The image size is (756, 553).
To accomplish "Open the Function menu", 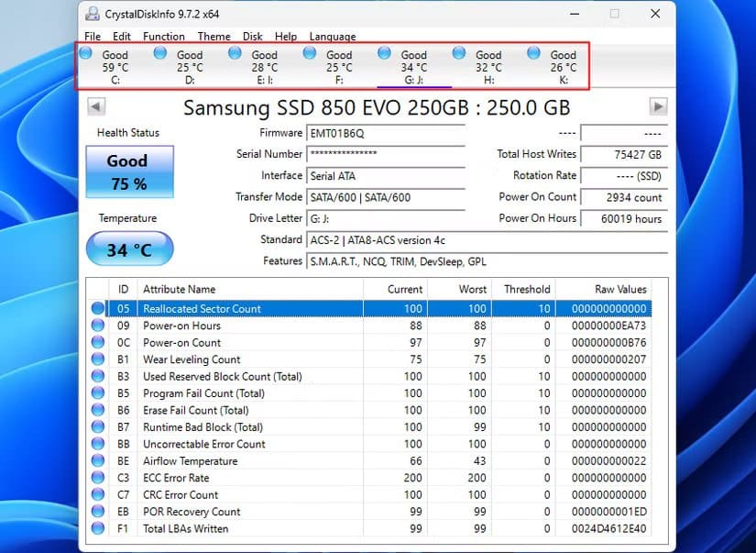I will (164, 37).
